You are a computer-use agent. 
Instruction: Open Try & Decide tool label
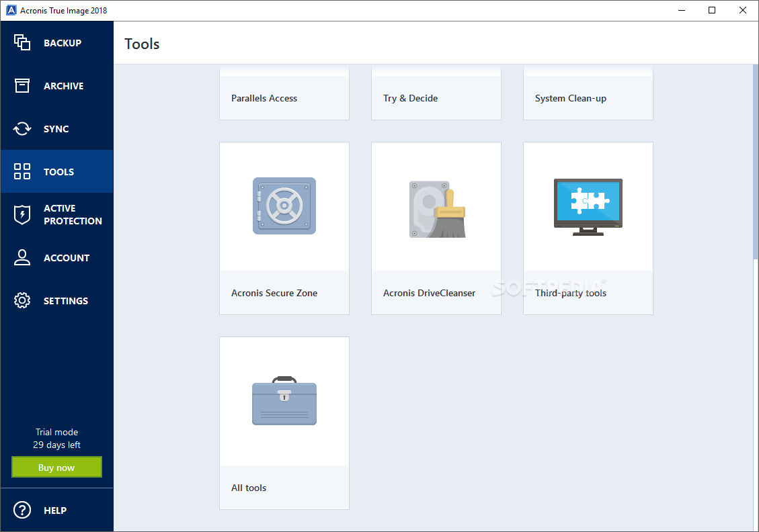click(x=411, y=98)
